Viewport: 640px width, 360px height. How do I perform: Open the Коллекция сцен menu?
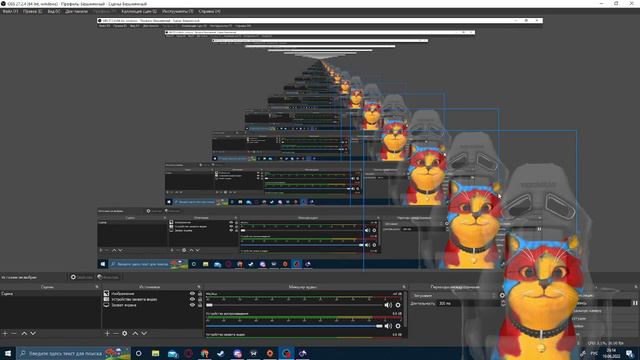pos(139,11)
